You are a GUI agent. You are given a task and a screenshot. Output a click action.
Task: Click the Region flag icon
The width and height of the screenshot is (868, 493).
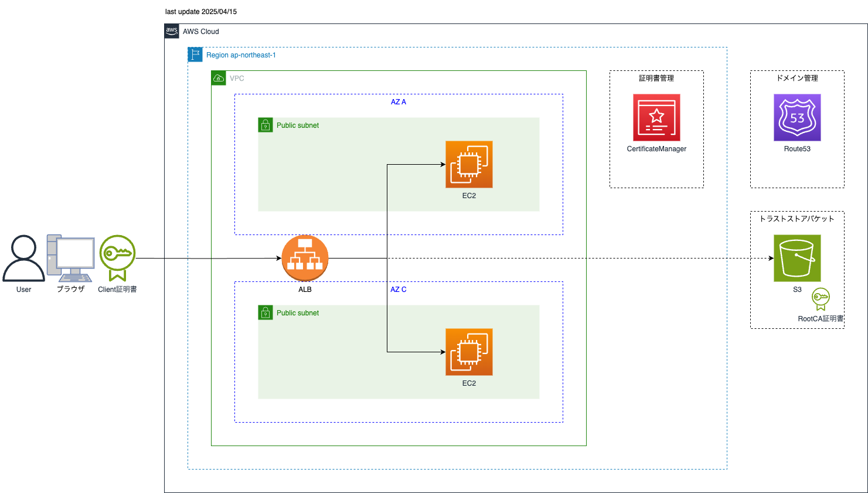coord(194,54)
